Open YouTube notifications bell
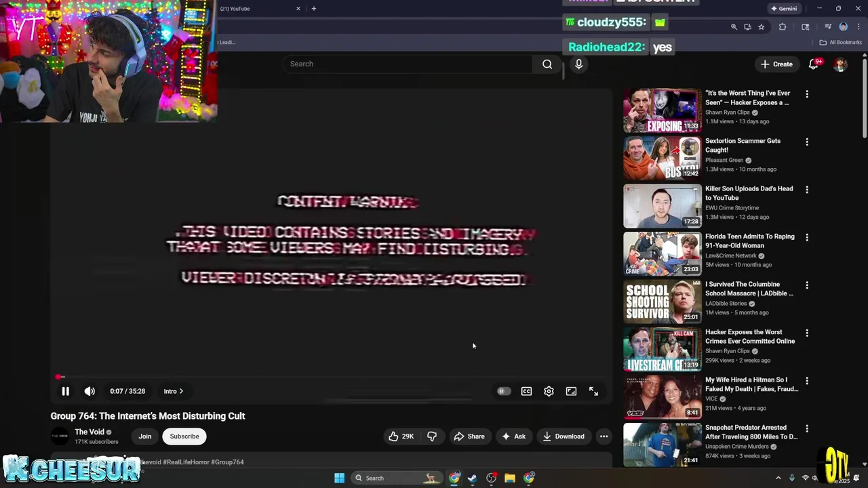Screen dimensions: 868x488 click(x=814, y=64)
